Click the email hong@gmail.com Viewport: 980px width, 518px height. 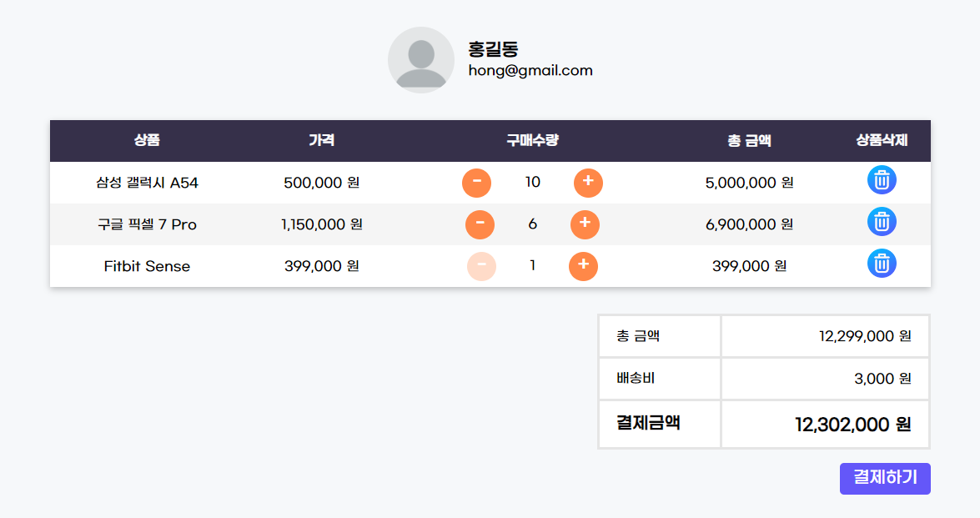(x=530, y=71)
